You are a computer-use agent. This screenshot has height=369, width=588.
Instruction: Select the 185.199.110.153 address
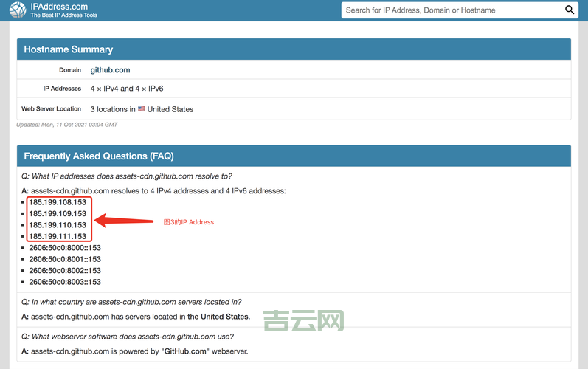coord(58,225)
